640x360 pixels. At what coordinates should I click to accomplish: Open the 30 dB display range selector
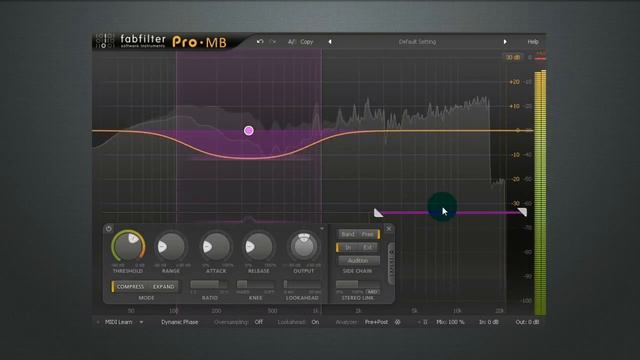(513, 58)
